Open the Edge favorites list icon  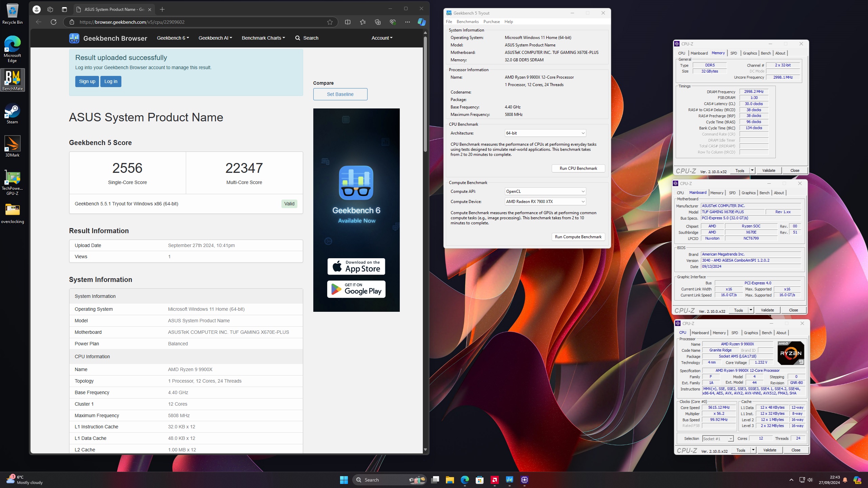tap(363, 22)
